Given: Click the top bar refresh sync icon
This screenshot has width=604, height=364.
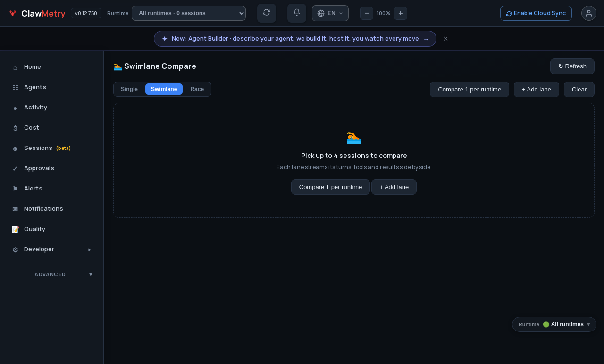Looking at the screenshot, I should (x=267, y=13).
